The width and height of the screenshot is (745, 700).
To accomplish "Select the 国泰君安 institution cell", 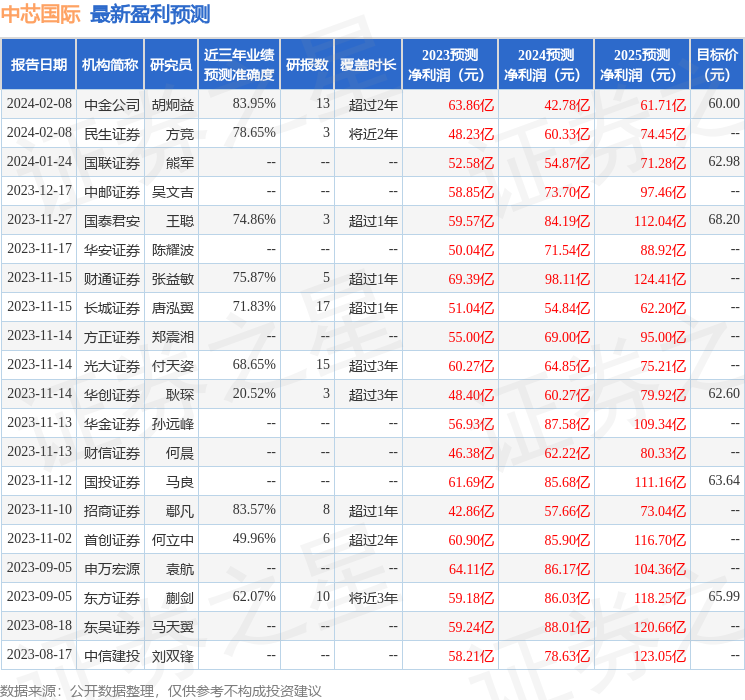I will pyautogui.click(x=112, y=221).
